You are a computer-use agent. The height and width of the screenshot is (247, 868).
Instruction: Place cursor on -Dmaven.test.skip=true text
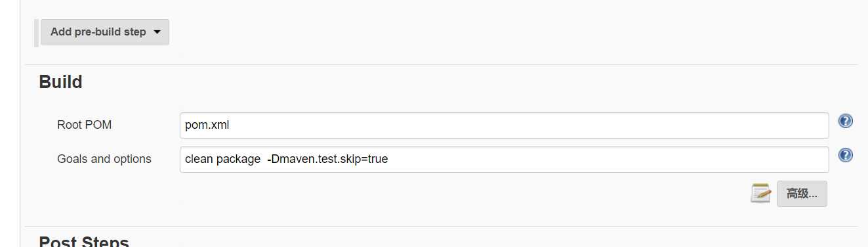point(327,159)
